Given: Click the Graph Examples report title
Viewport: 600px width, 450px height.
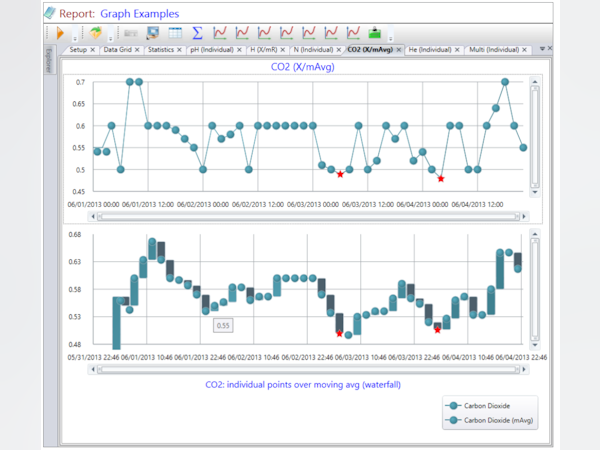Looking at the screenshot, I should (x=140, y=14).
